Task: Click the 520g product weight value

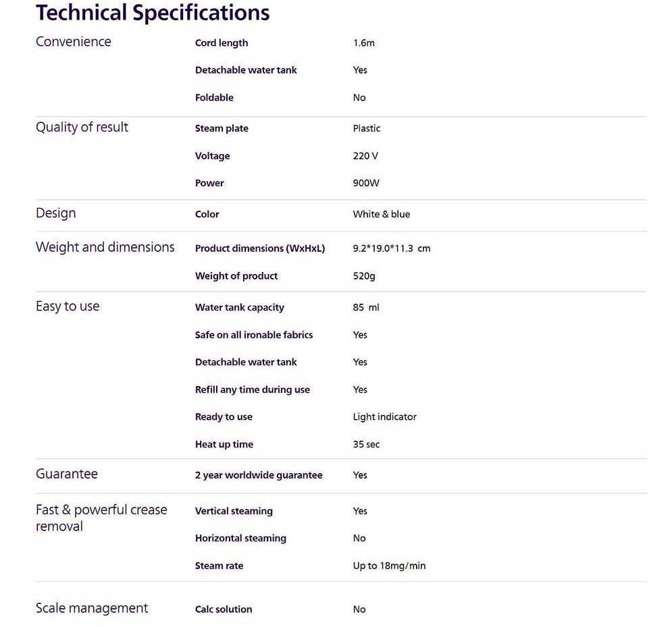Action: 364,276
